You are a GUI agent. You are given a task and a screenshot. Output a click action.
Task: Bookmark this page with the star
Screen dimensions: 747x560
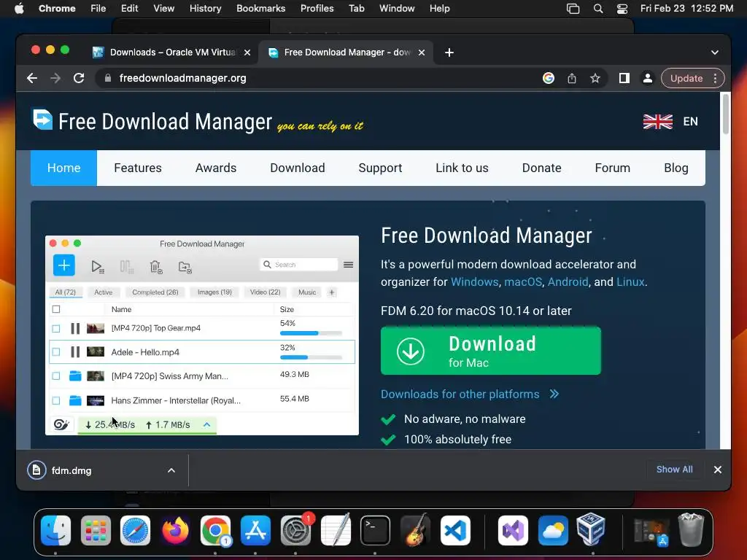coord(595,78)
